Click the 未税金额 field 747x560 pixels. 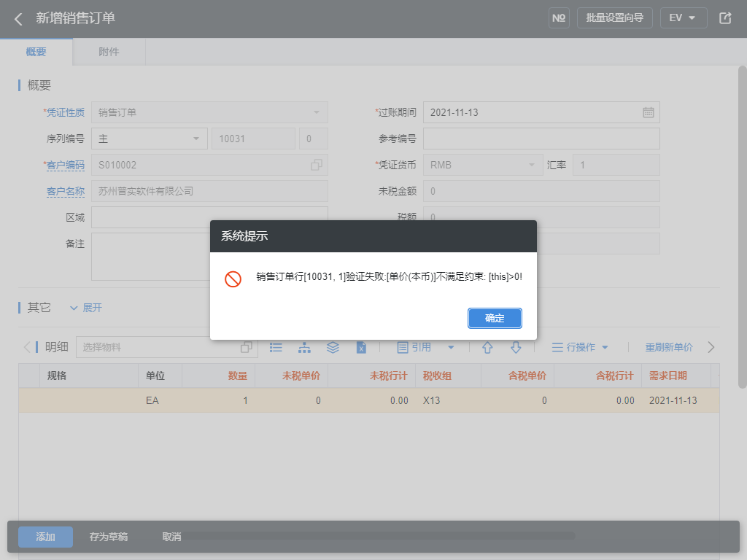pyautogui.click(x=541, y=191)
